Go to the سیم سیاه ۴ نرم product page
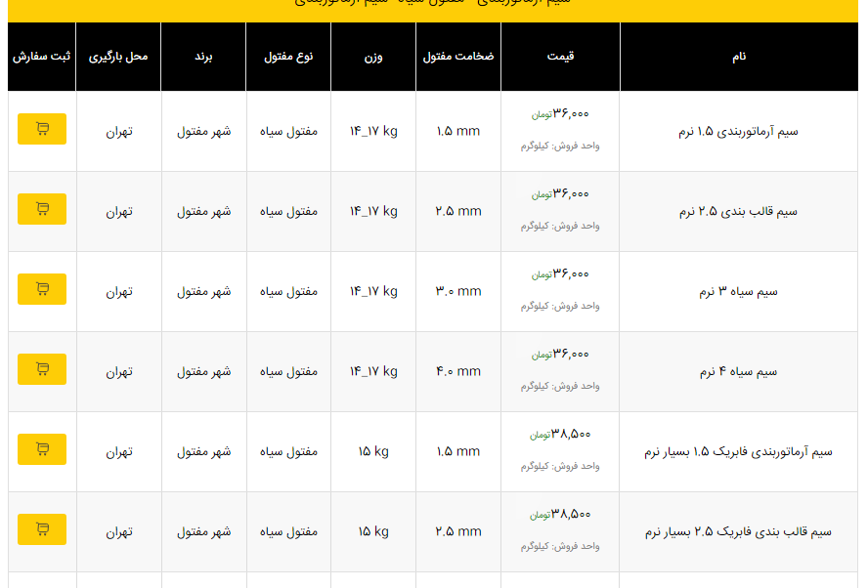The height and width of the screenshot is (588, 868). pyautogui.click(x=738, y=371)
